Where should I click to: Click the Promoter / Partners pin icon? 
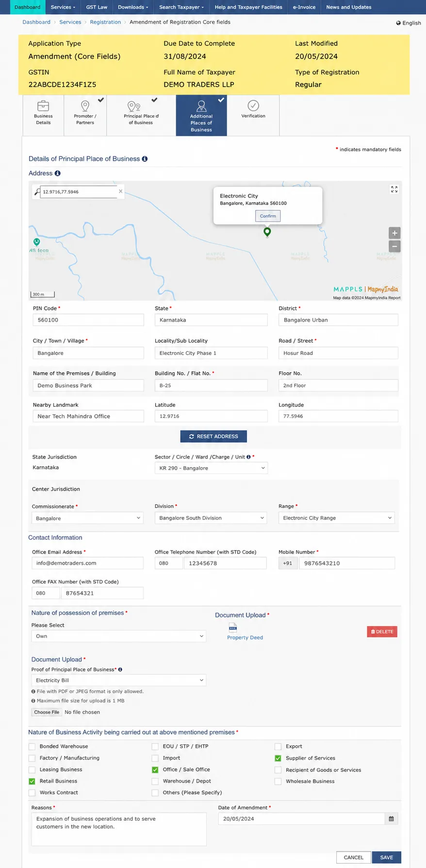(x=85, y=106)
